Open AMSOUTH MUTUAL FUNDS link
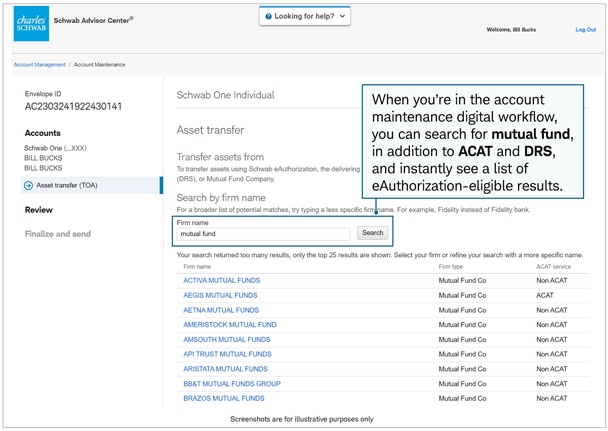 227,340
